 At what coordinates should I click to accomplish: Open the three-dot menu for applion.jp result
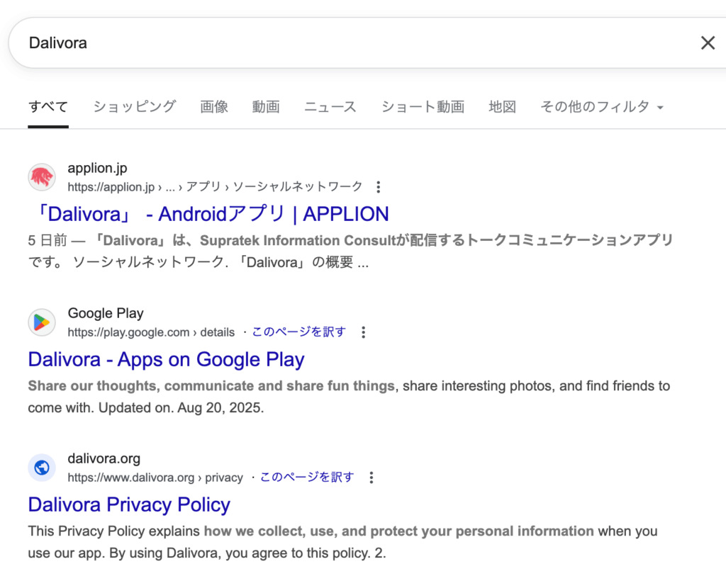tap(379, 187)
